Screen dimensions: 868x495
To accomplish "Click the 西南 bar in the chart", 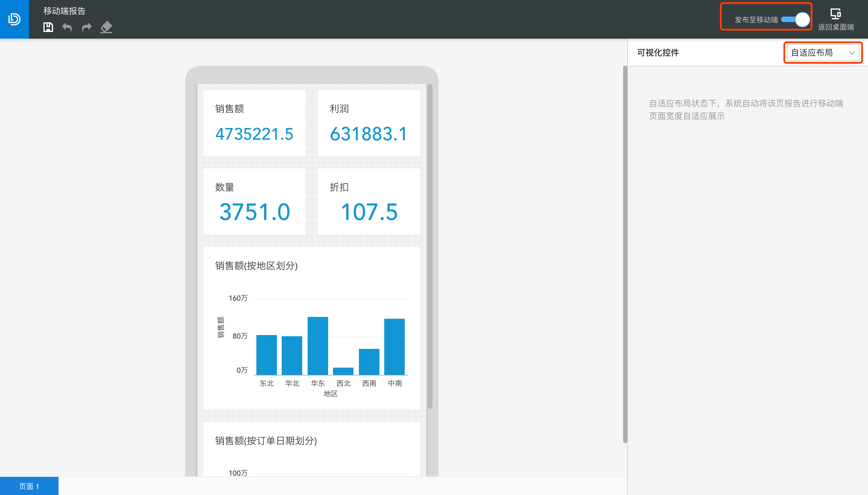I will pyautogui.click(x=369, y=362).
